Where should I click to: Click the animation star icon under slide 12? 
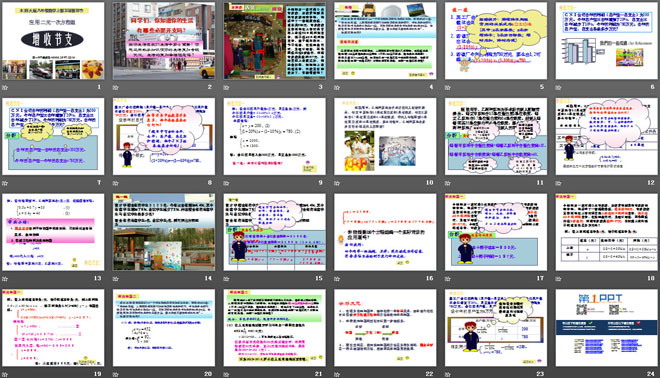pos(559,183)
